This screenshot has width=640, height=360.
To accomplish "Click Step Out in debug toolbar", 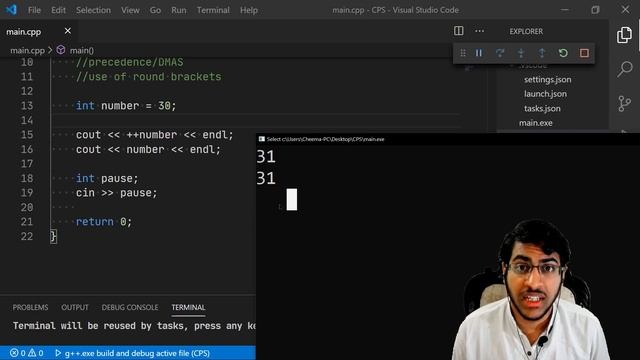I will 542,53.
